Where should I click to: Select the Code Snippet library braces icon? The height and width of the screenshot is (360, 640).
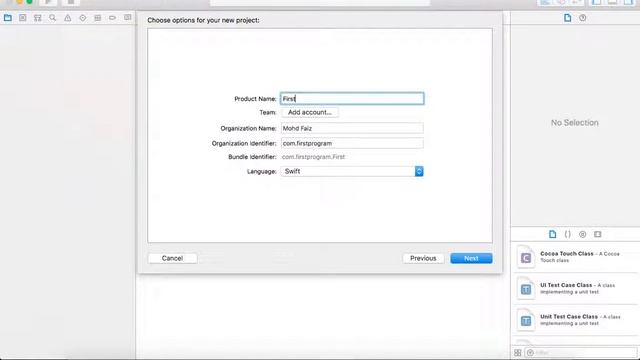tap(567, 234)
